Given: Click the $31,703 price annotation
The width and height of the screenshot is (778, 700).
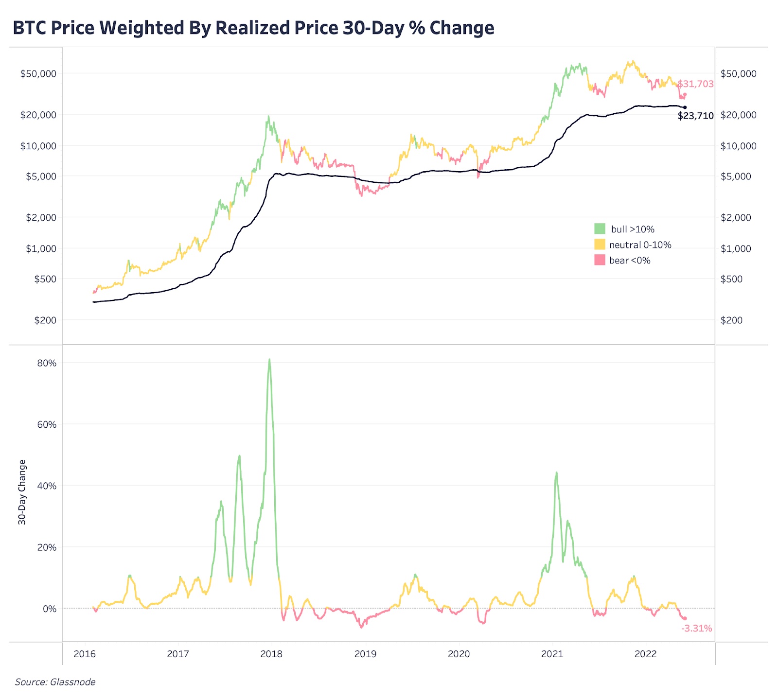Looking at the screenshot, I should tap(695, 84).
